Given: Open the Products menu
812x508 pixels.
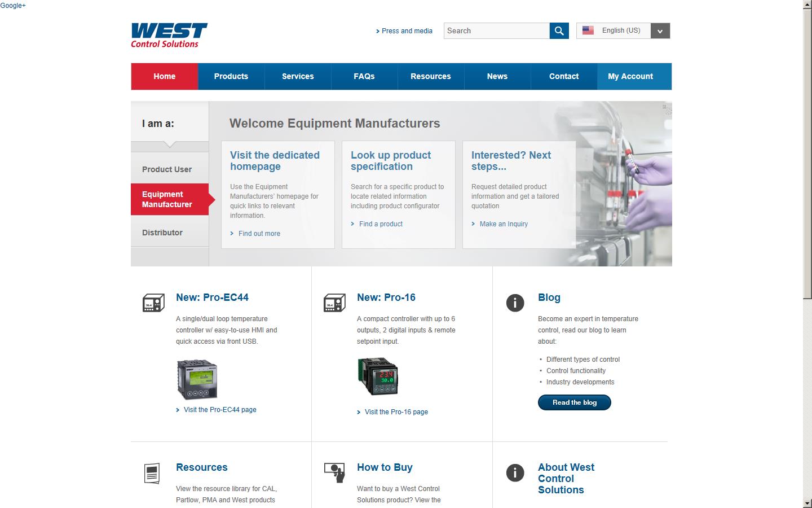Looking at the screenshot, I should (231, 76).
